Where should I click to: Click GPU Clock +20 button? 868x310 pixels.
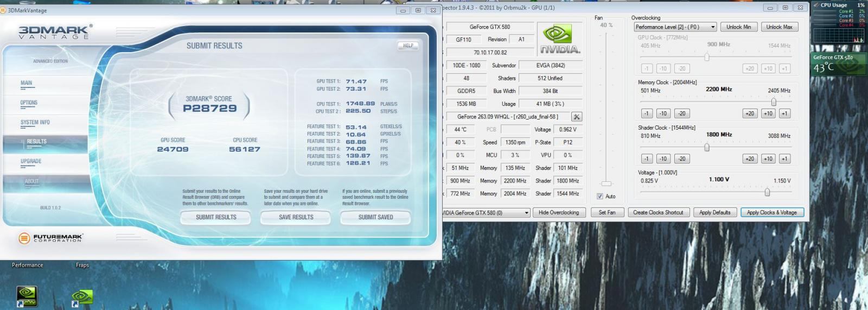point(749,68)
